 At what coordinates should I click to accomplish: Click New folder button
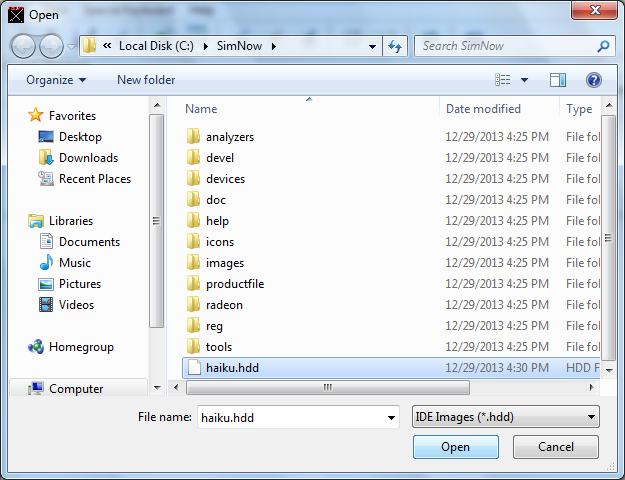[146, 80]
